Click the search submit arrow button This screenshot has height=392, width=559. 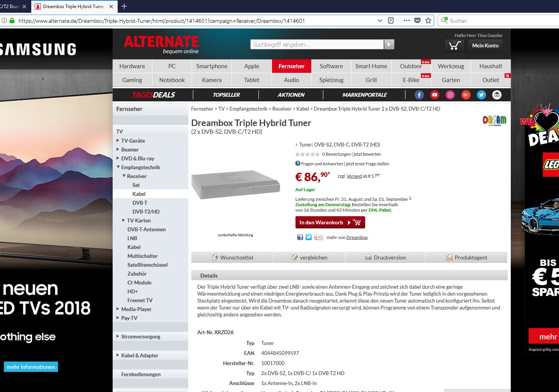click(x=389, y=45)
